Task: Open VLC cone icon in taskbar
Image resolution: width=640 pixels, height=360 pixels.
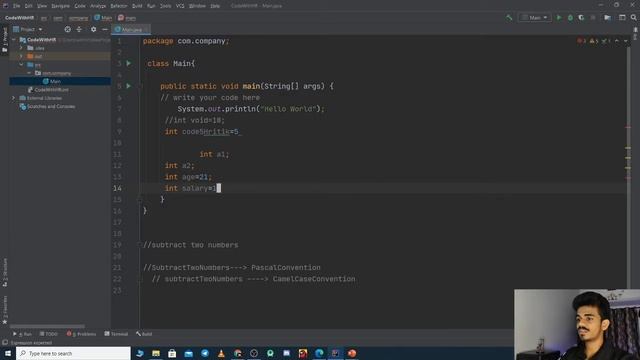Action: click(x=221, y=353)
